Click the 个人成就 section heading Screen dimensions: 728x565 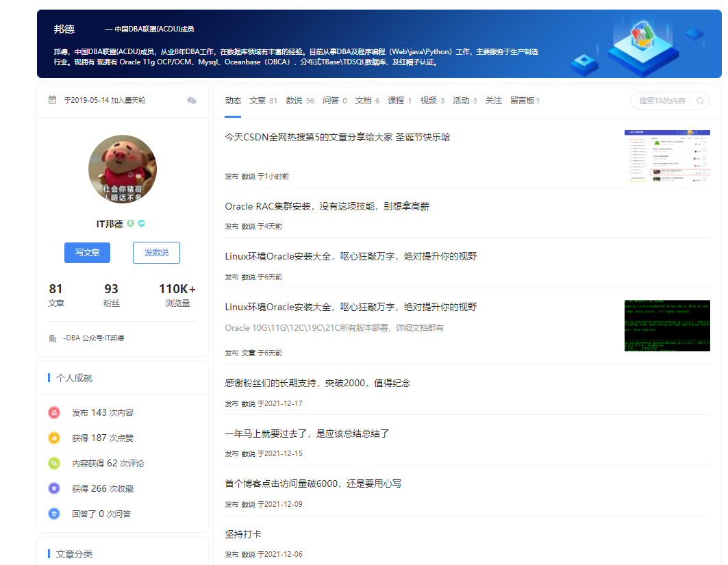click(x=74, y=378)
